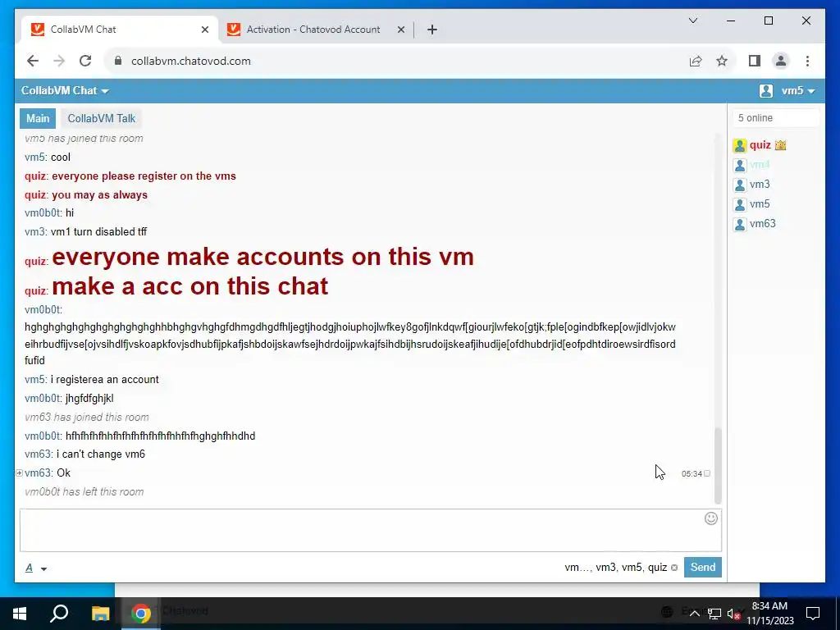Image resolution: width=840 pixels, height=630 pixels.
Task: Open the vm5 account dropdown menu
Action: (x=798, y=91)
